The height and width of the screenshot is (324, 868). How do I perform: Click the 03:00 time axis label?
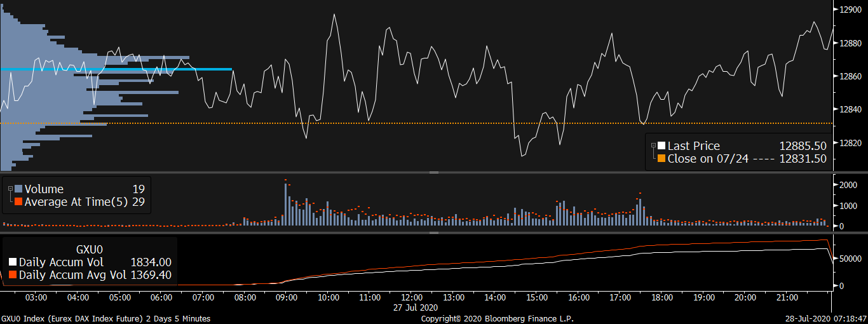[36, 297]
